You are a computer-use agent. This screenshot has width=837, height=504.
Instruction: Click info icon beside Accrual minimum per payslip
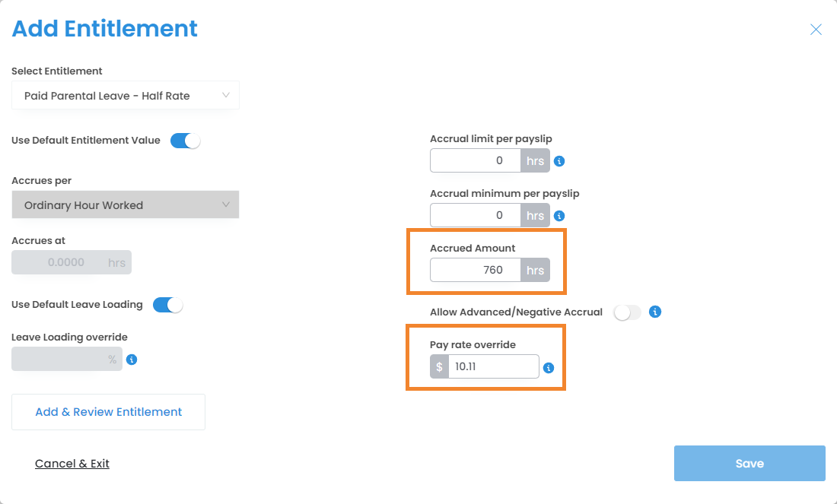tap(559, 216)
